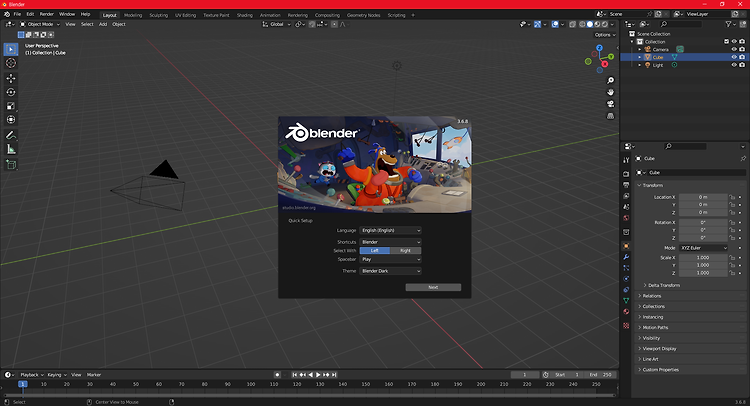This screenshot has width=750, height=406.
Task: Open the XYZ Euler rotation mode dropdown
Action: [704, 248]
